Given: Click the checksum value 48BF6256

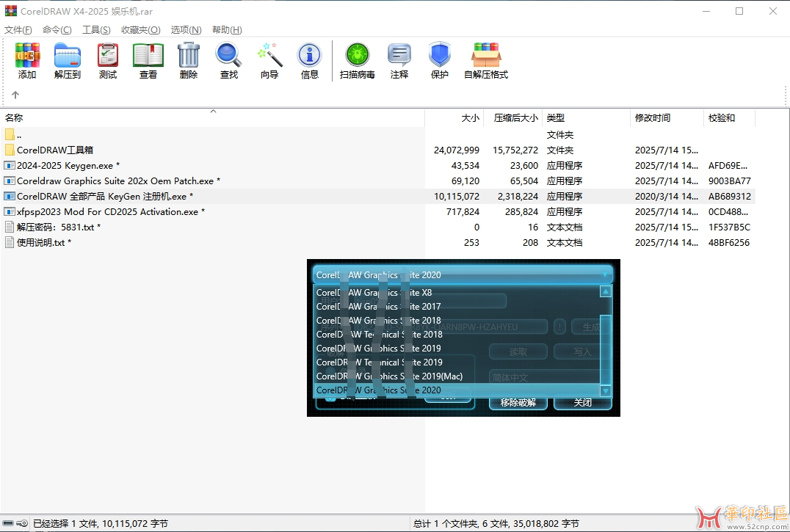Looking at the screenshot, I should 729,243.
